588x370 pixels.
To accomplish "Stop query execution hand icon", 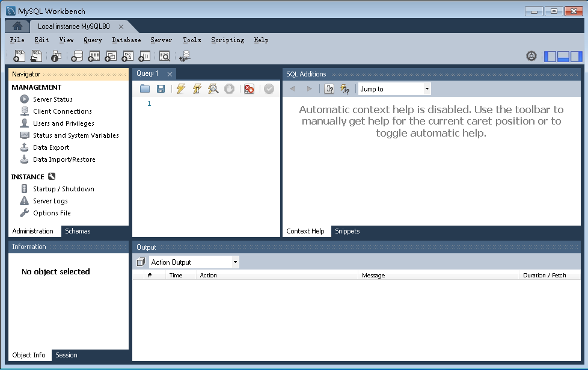I will click(x=229, y=89).
